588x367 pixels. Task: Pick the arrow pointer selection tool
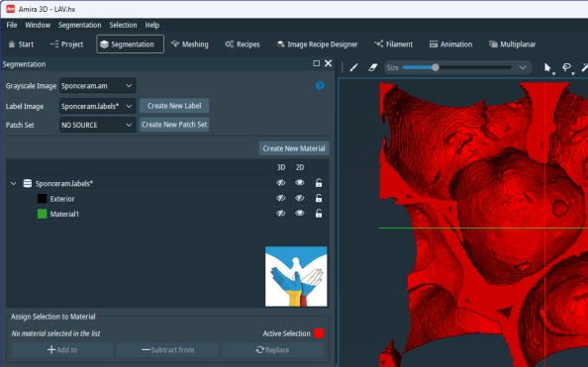547,67
